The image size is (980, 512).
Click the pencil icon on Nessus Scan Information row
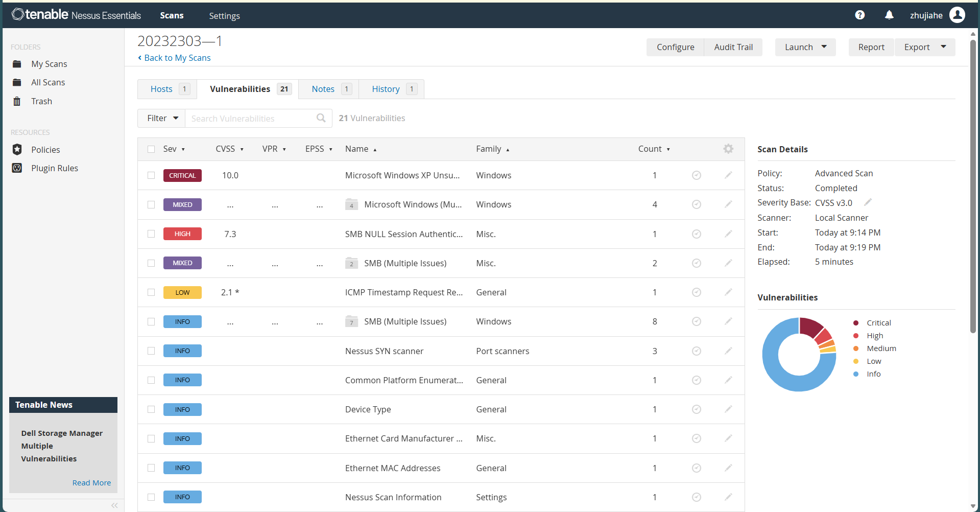(728, 497)
